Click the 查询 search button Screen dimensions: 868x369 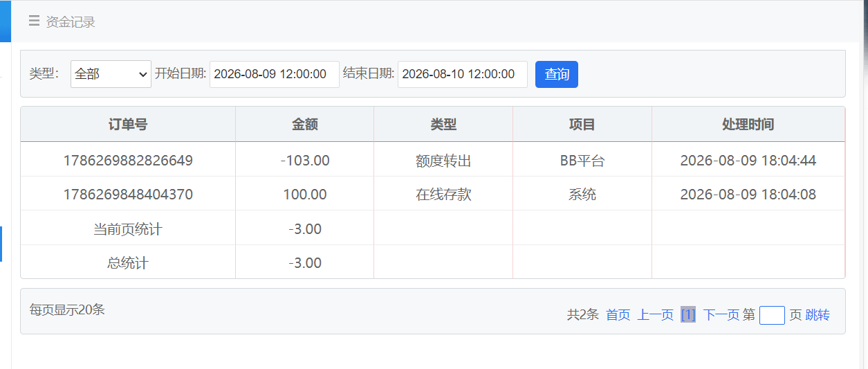[557, 74]
